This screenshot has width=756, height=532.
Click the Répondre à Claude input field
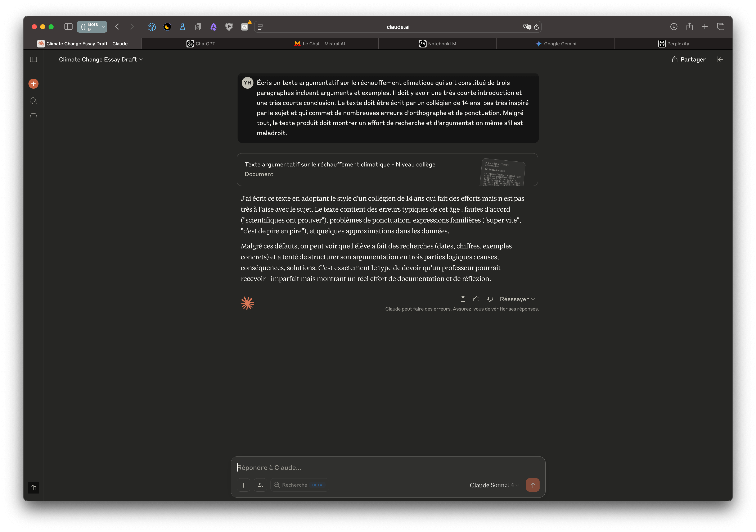tap(388, 468)
